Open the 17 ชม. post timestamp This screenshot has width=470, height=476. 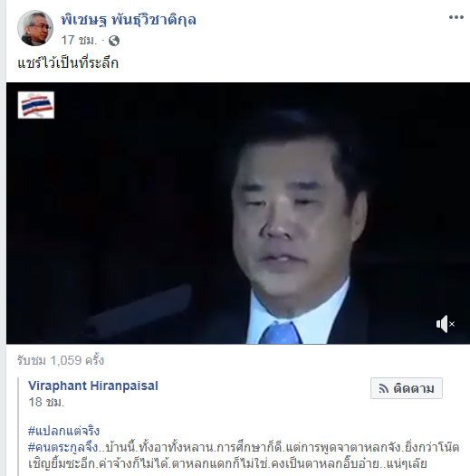click(79, 40)
